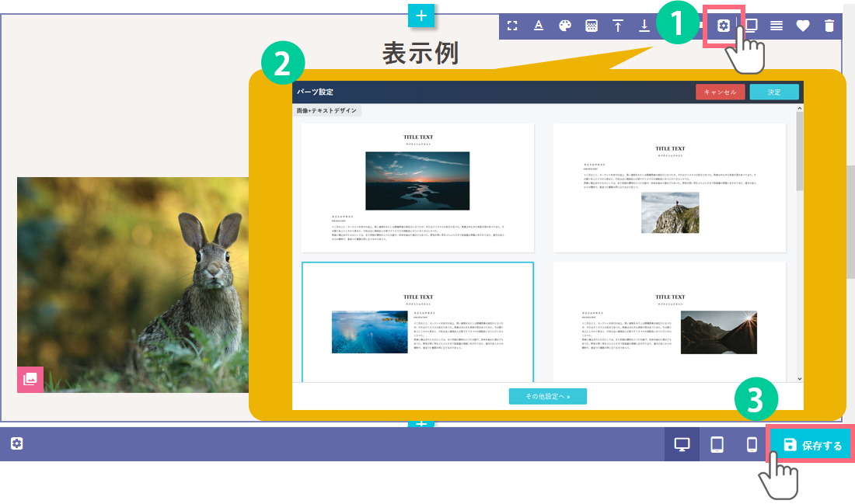
Task: Select the layout with sea image on left
Action: [x=417, y=322]
